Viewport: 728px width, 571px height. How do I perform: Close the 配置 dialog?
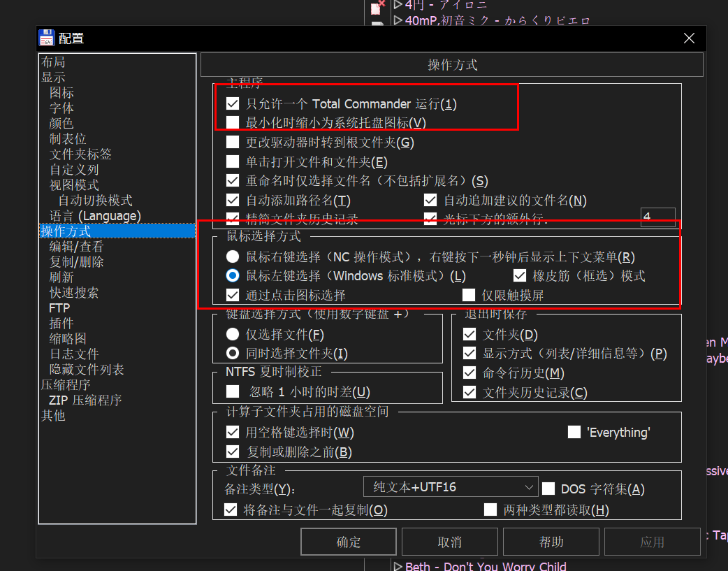point(689,38)
